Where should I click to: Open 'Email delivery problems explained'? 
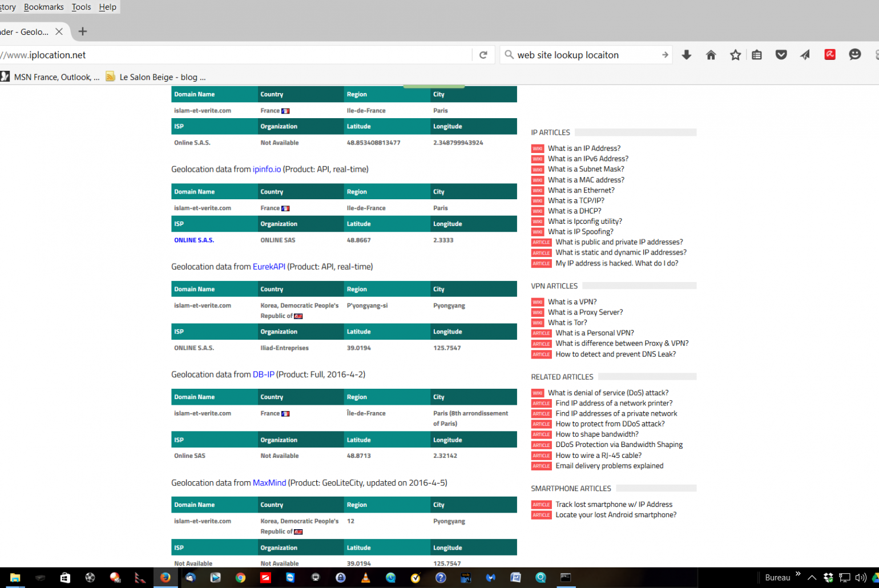click(610, 466)
